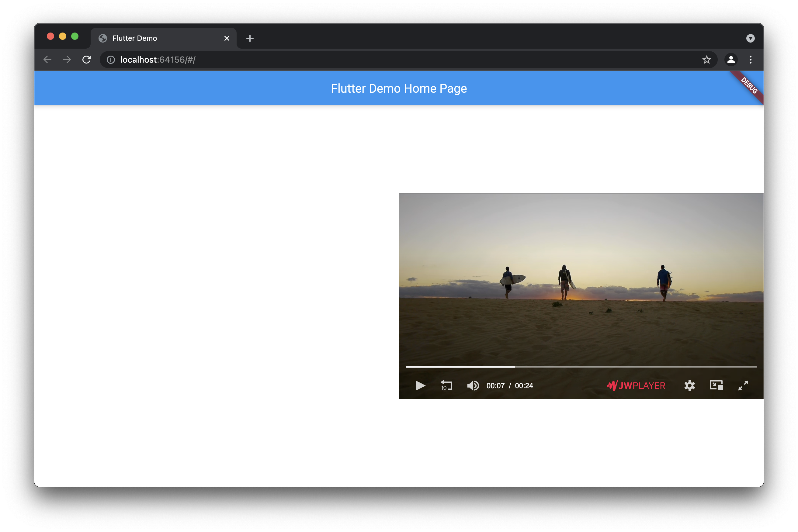Image resolution: width=798 pixels, height=532 pixels.
Task: Seek ahead on the video progress bar
Action: click(611, 367)
